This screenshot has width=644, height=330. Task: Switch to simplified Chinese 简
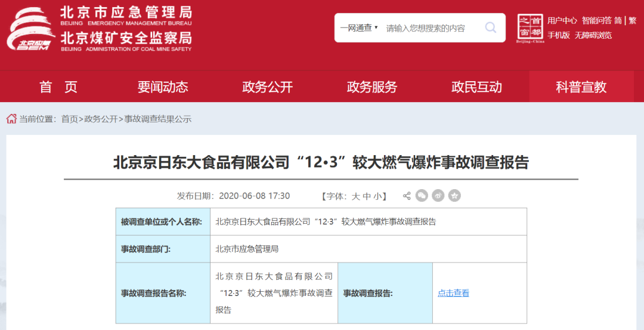tap(618, 20)
